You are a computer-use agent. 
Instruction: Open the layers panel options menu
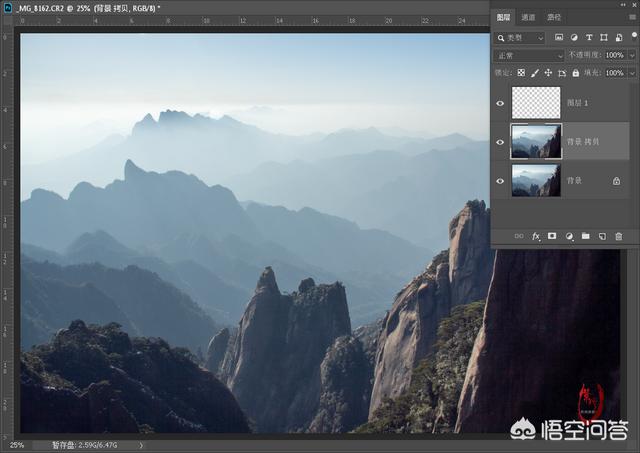tap(632, 17)
